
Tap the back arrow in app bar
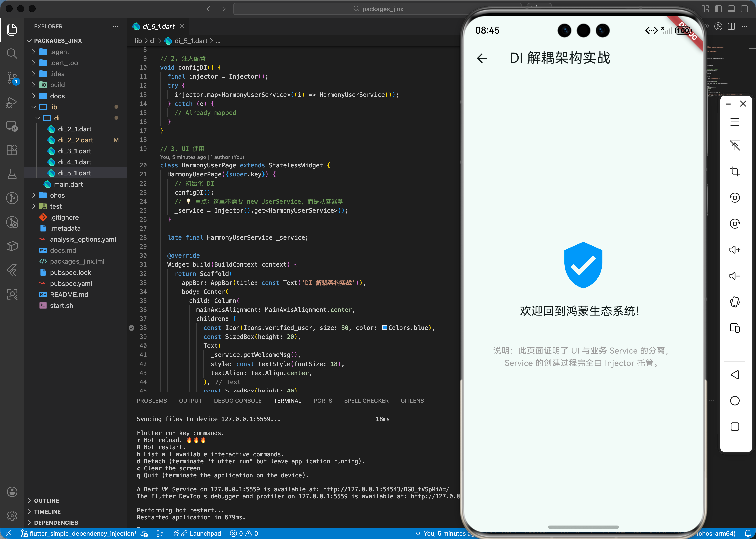(x=482, y=58)
